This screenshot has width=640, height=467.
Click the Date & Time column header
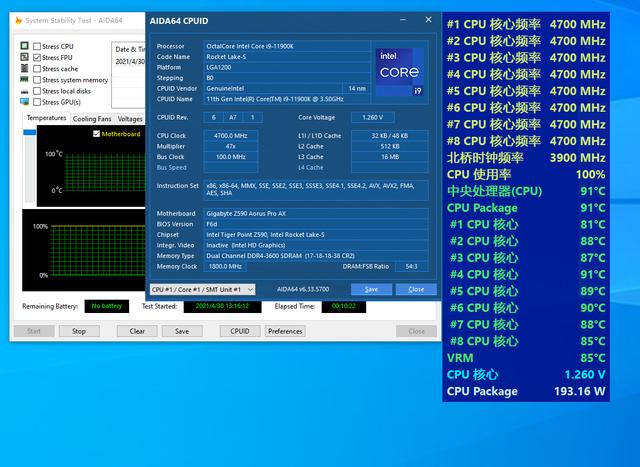[x=129, y=49]
